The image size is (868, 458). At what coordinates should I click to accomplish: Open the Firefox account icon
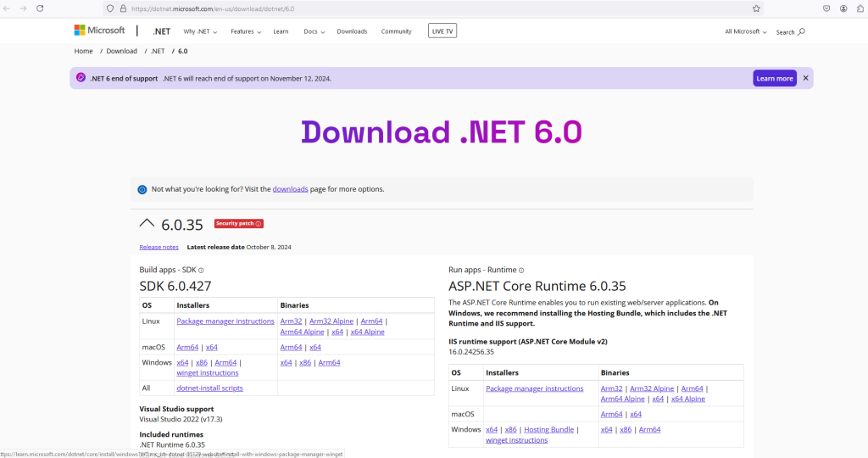pyautogui.click(x=843, y=8)
